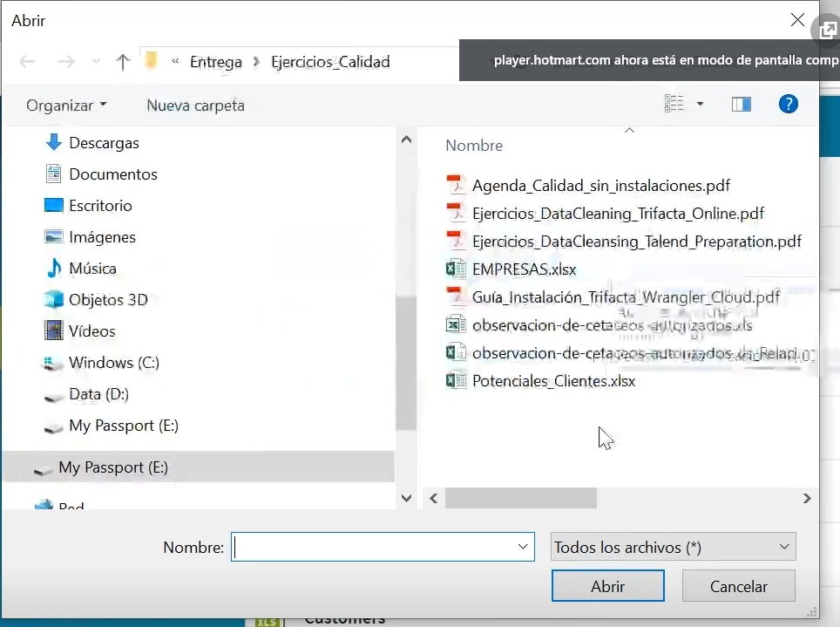Open the Organizar menu

coord(66,106)
